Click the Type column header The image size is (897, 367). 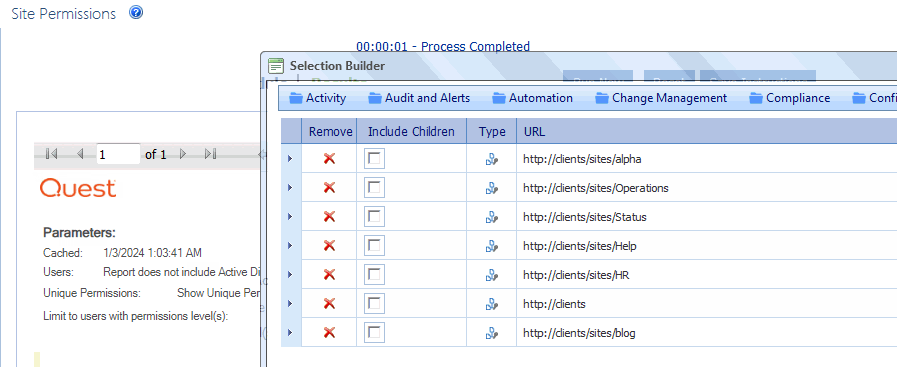[x=491, y=131]
